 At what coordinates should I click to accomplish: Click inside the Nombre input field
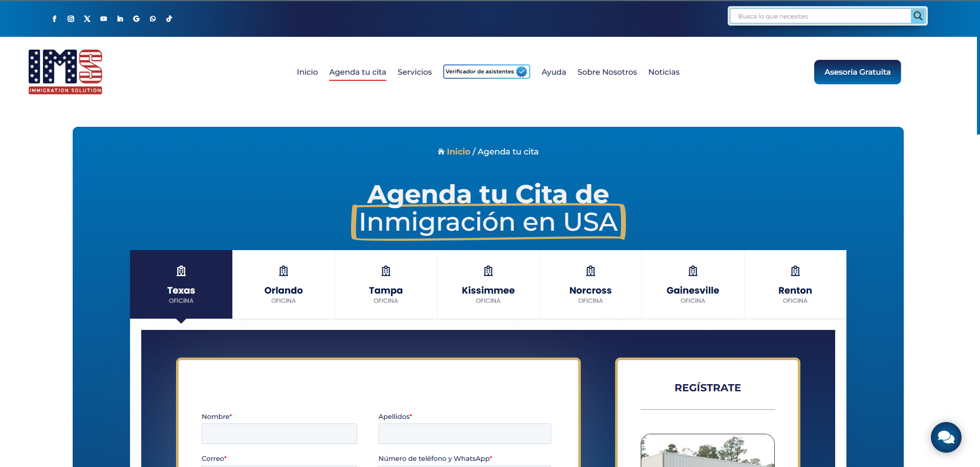point(279,433)
